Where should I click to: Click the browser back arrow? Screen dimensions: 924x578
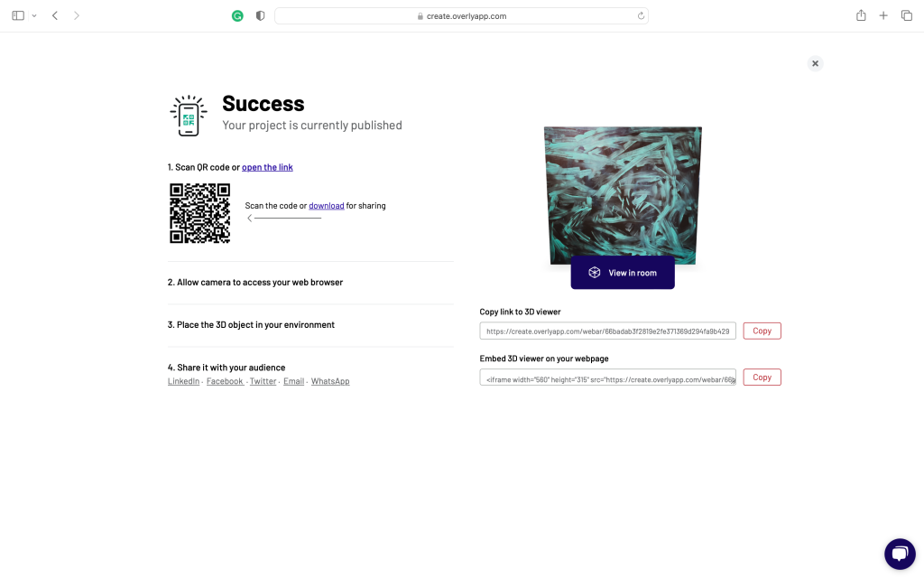[x=54, y=15]
